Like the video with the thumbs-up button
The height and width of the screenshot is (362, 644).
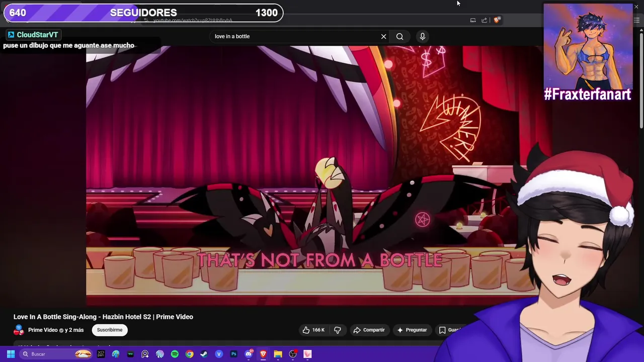click(x=313, y=330)
